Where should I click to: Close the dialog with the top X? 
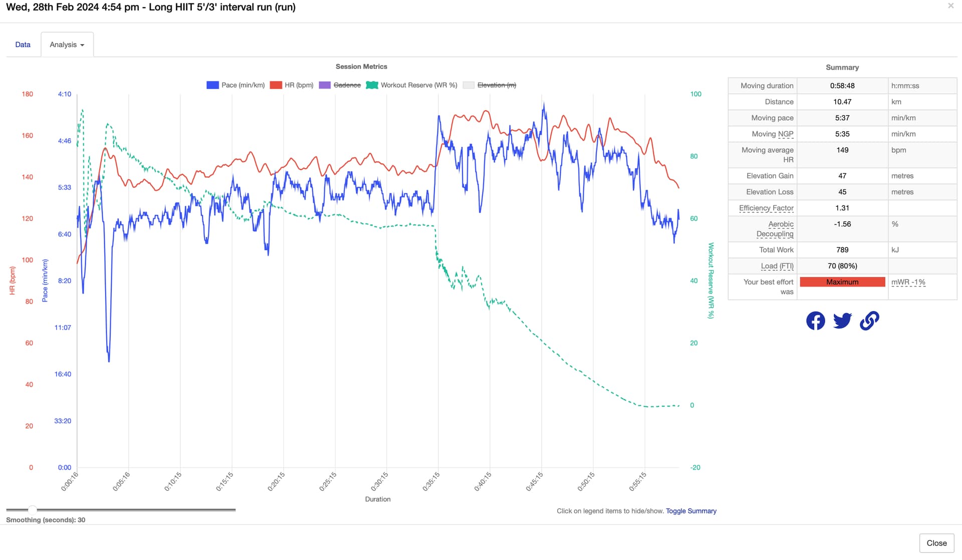950,6
